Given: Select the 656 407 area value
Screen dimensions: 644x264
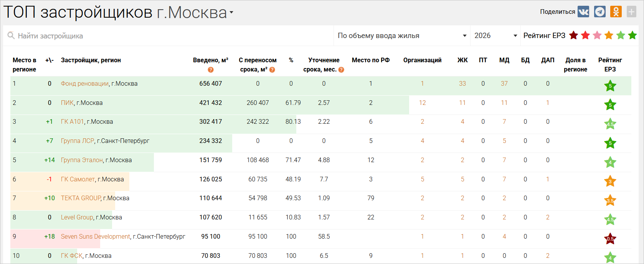Looking at the screenshot, I should click(211, 83).
